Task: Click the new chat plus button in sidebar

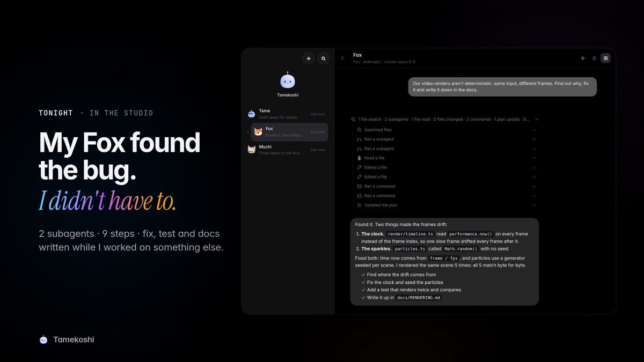Action: point(309,58)
